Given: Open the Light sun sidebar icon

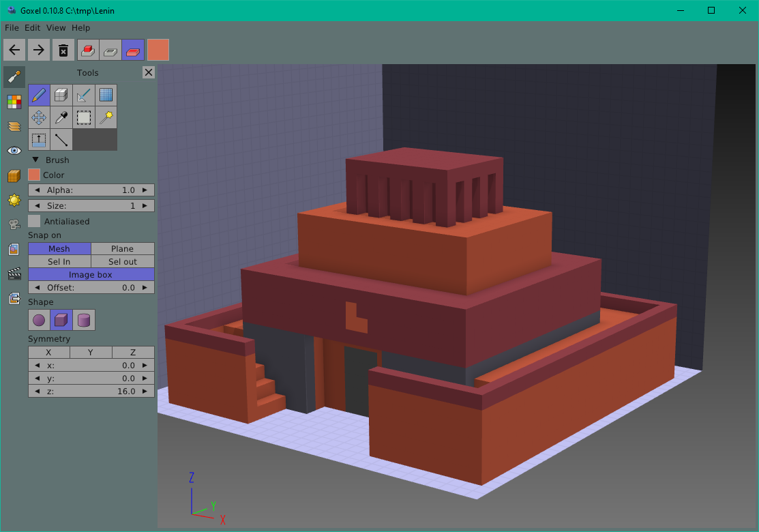Looking at the screenshot, I should [x=14, y=200].
